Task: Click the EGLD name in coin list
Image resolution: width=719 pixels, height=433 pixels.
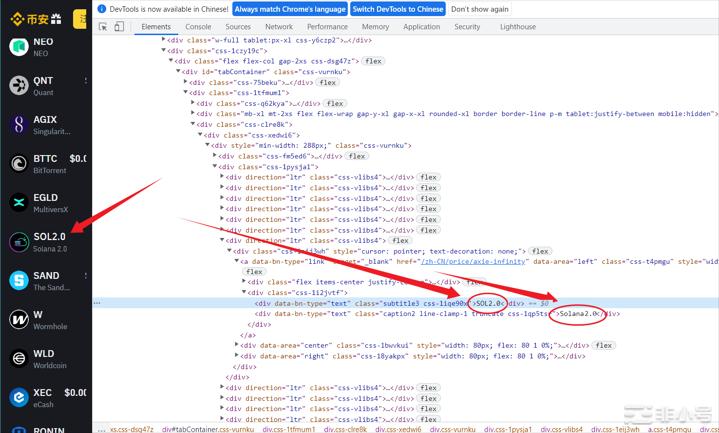Action: pos(45,198)
